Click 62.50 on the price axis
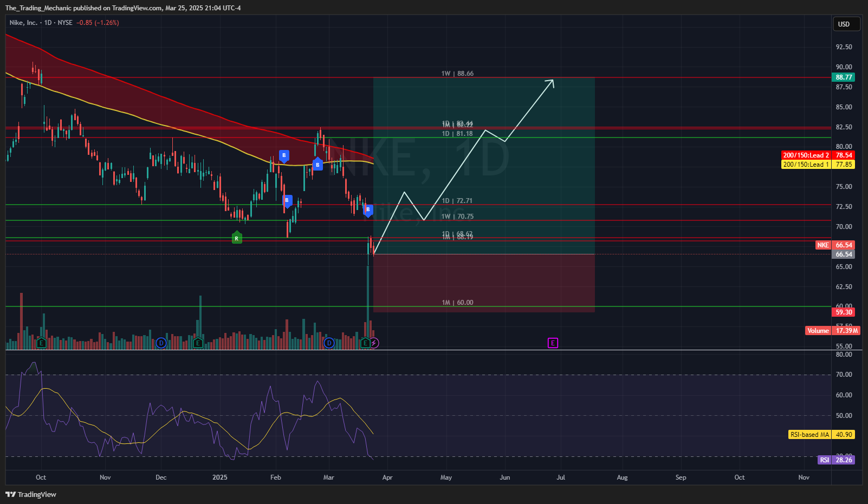The height and width of the screenshot is (504, 868). coord(844,287)
